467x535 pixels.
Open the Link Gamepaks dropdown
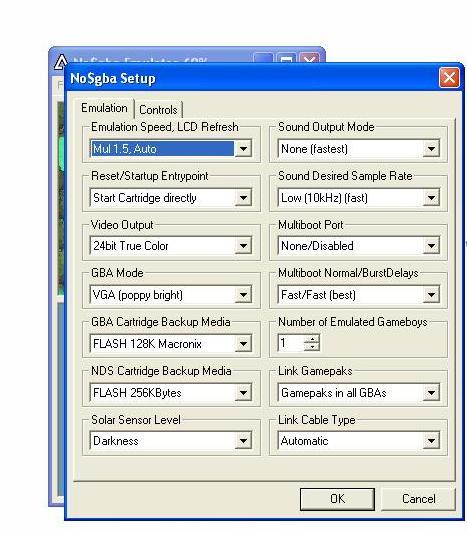[x=431, y=393]
